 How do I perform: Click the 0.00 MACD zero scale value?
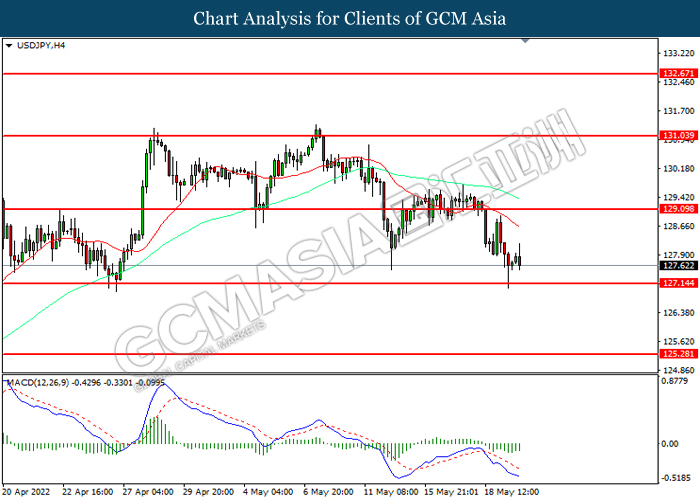[x=670, y=444]
